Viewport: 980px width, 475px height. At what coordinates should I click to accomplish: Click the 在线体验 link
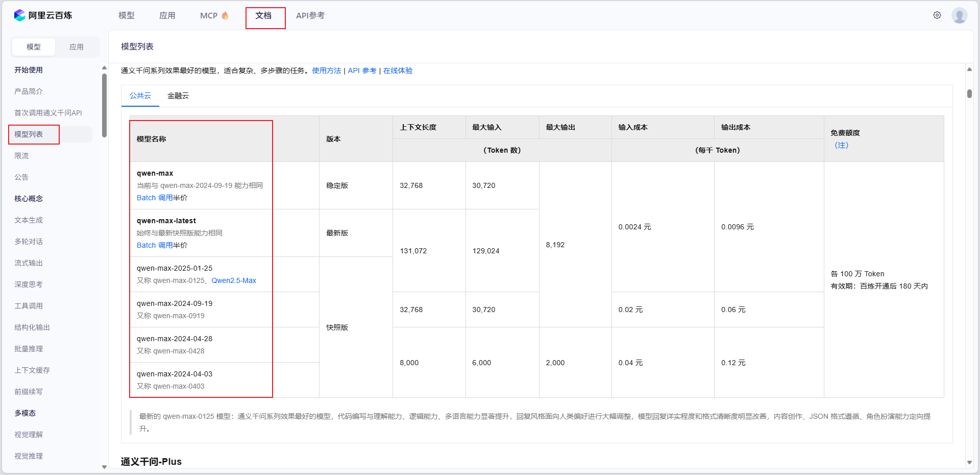click(398, 70)
